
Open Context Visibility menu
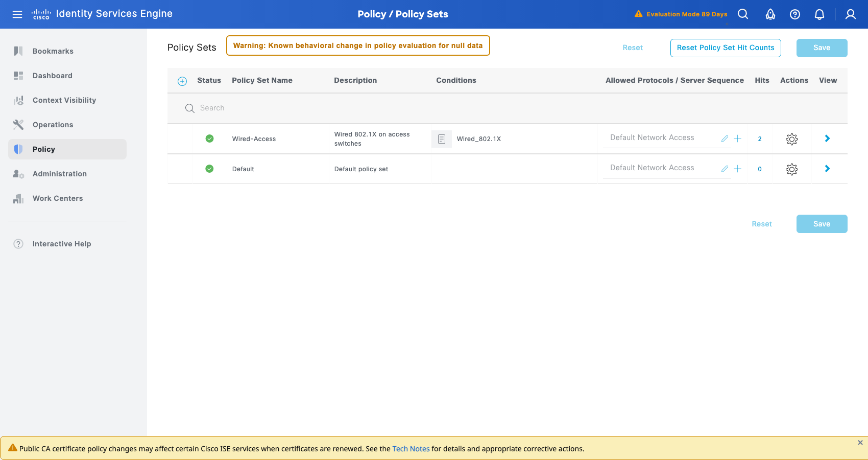pos(67,100)
